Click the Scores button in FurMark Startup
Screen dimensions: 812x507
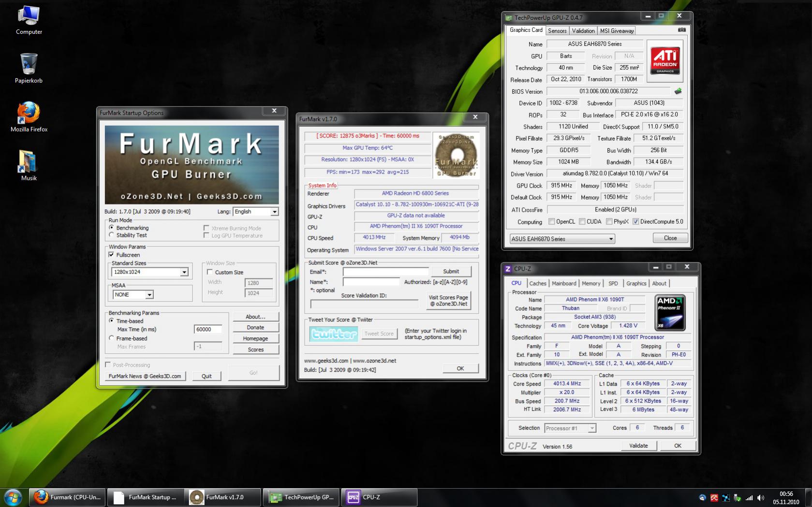[256, 349]
